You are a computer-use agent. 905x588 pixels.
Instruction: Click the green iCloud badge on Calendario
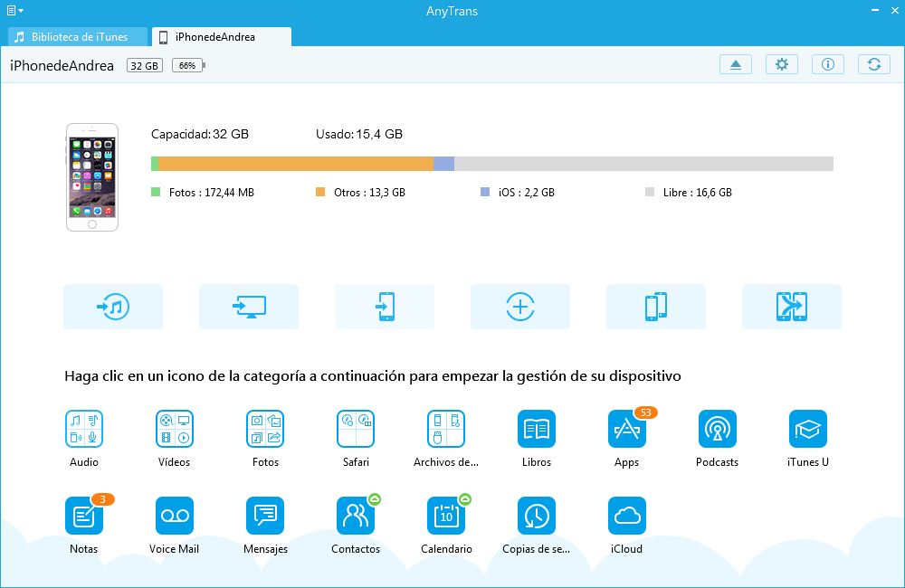[x=465, y=499]
